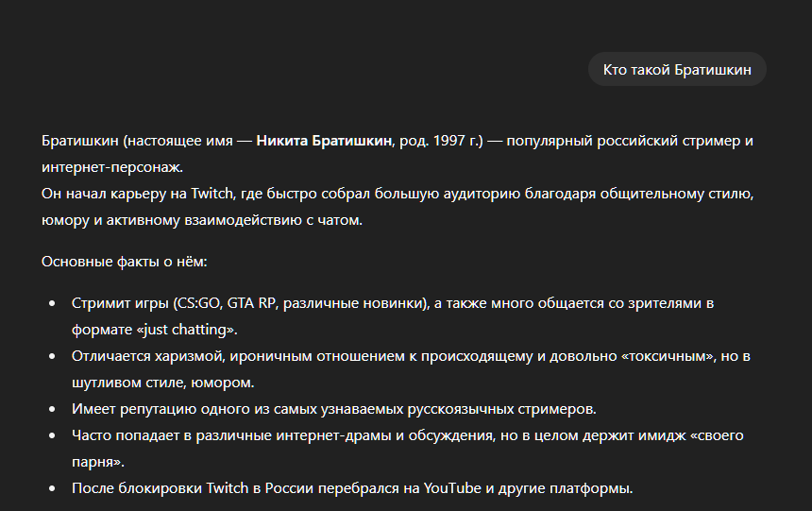Click the bullet dot before "Стримит игры"
This screenshot has height=511, width=812.
click(51, 304)
